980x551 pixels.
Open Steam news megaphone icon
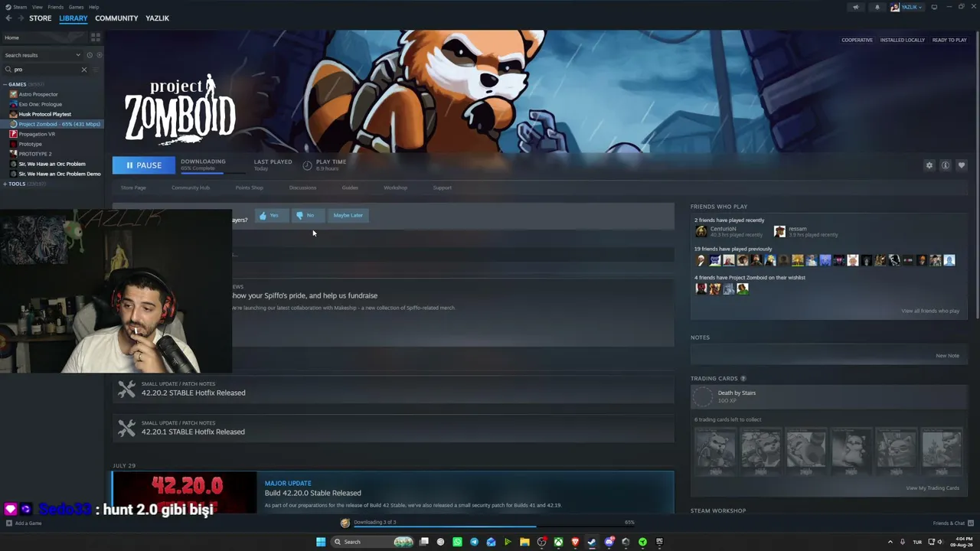856,7
